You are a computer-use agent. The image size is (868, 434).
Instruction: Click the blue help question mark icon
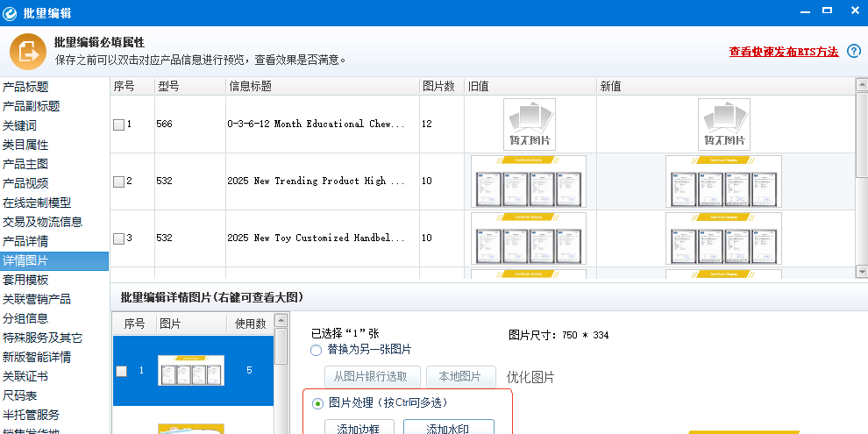tap(854, 52)
